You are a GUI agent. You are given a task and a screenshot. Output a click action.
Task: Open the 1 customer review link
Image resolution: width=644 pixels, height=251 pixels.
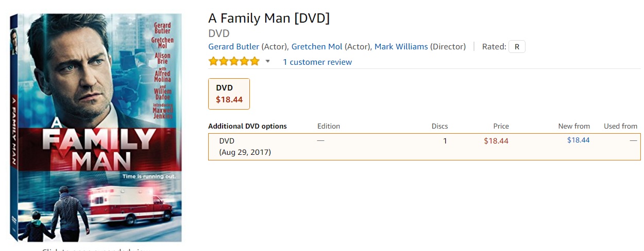click(x=317, y=62)
